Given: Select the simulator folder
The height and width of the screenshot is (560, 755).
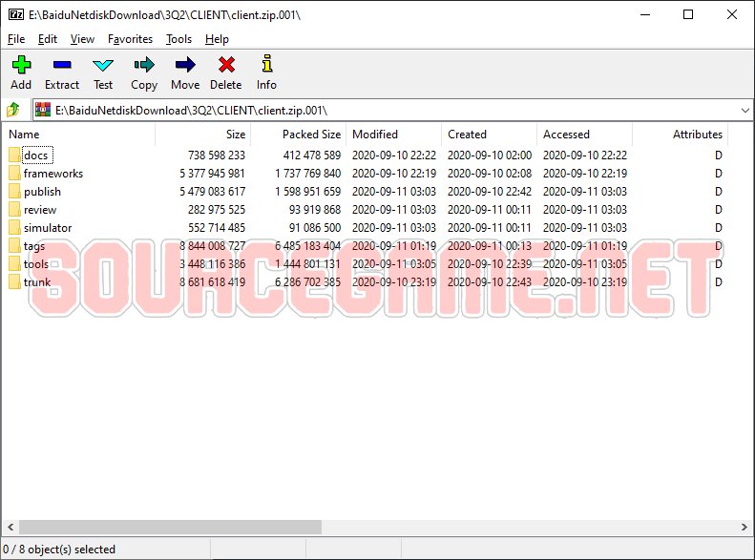Looking at the screenshot, I should tap(48, 228).
